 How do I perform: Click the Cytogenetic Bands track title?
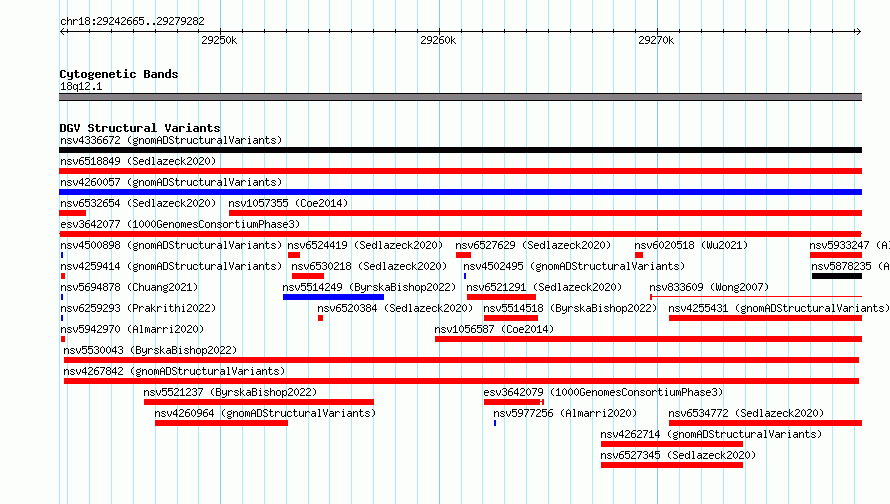[x=119, y=74]
